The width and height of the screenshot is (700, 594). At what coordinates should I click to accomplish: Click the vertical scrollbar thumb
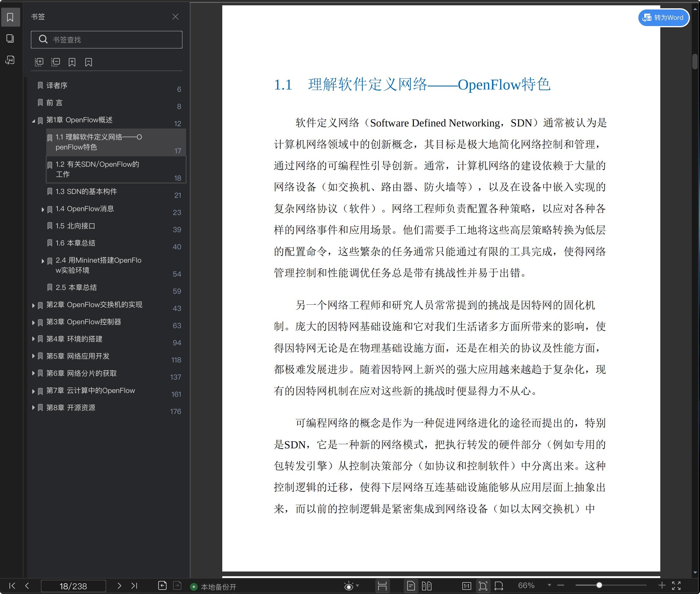(695, 62)
